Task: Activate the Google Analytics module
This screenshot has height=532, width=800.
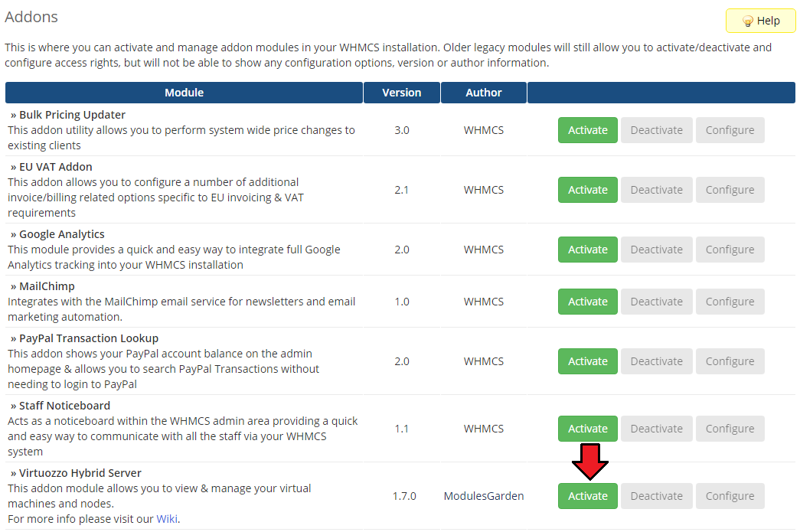Action: [588, 250]
